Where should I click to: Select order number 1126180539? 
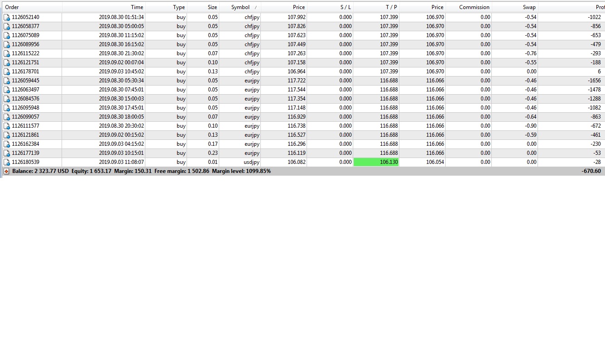tap(25, 162)
